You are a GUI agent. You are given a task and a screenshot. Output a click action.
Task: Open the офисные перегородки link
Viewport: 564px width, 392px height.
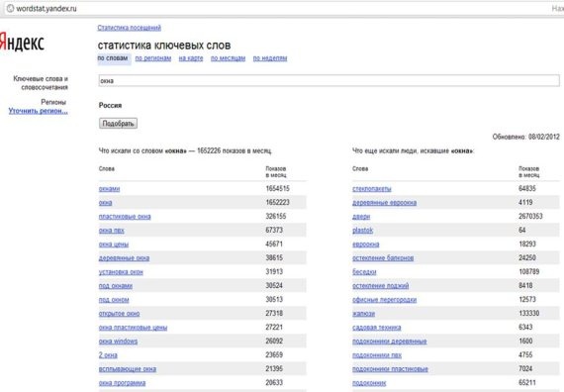click(385, 300)
